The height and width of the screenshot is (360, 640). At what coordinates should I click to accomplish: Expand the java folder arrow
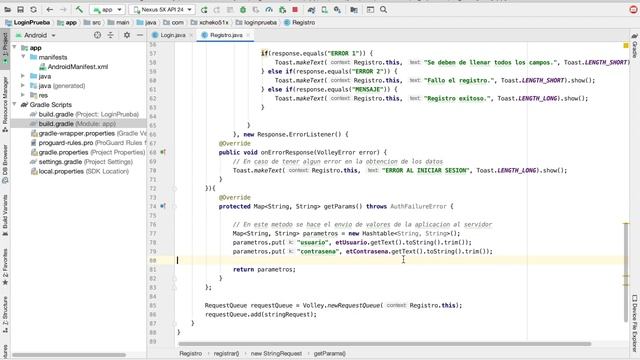pos(23,76)
